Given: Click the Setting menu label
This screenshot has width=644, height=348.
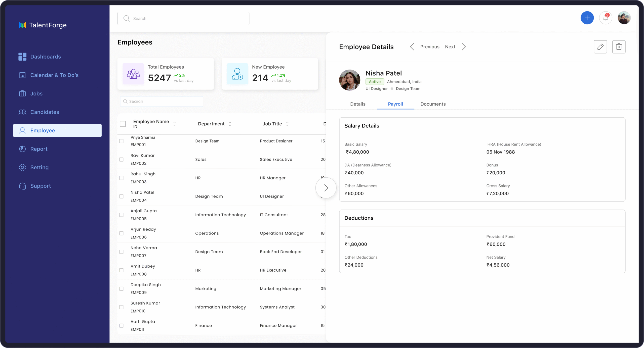Looking at the screenshot, I should [x=39, y=167].
